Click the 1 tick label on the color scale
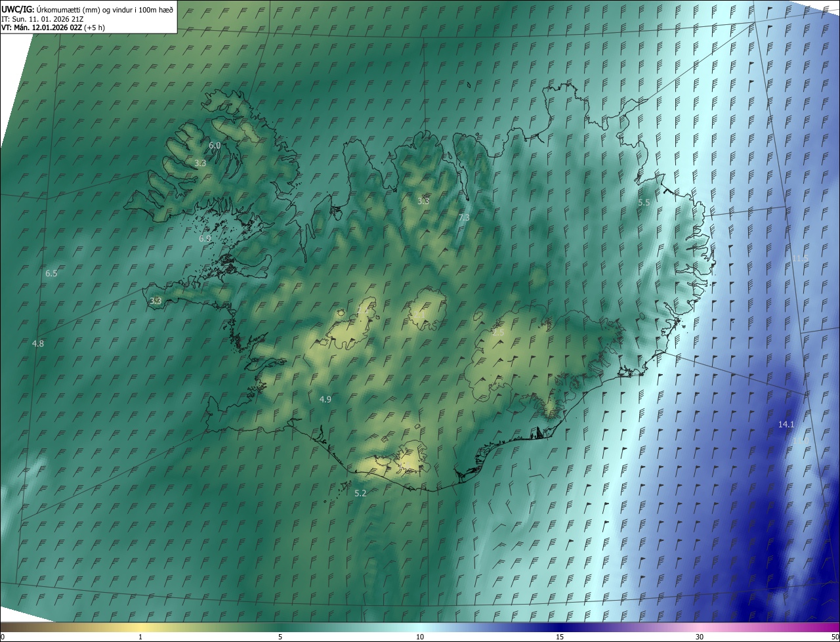The width and height of the screenshot is (840, 642). tap(140, 637)
